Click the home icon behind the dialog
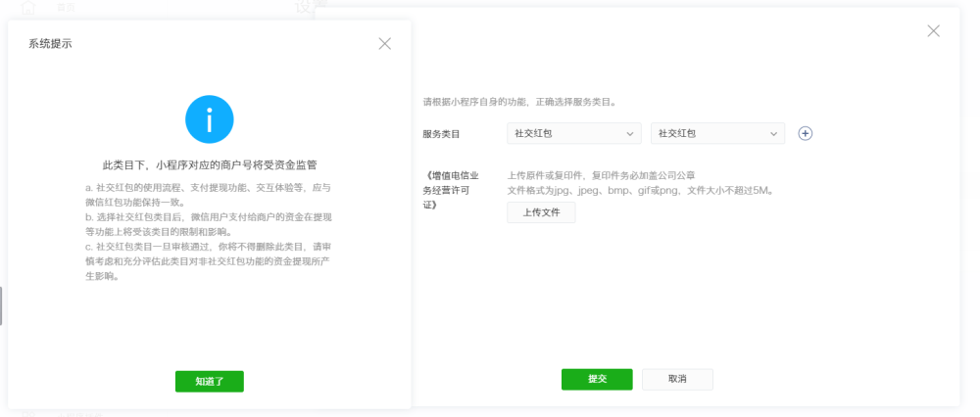The height and width of the screenshot is (417, 980). tap(27, 7)
